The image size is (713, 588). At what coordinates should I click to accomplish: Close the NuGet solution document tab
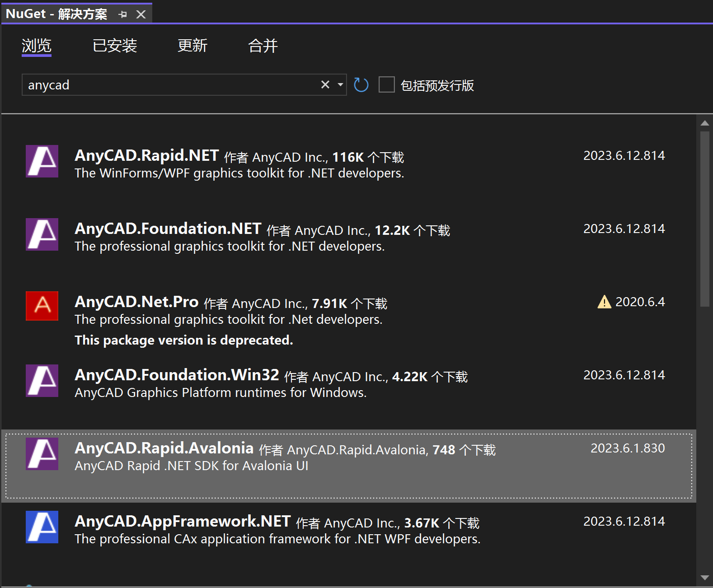click(141, 14)
